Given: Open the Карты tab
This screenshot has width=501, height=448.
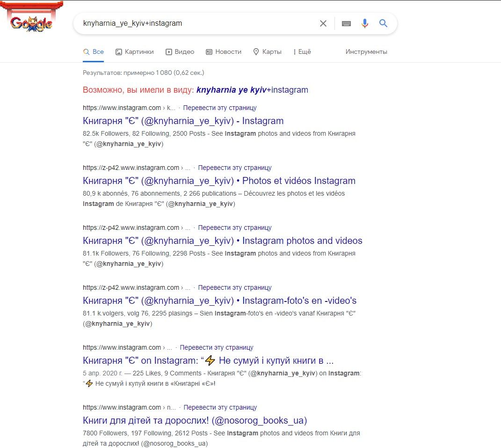Looking at the screenshot, I should pos(268,52).
